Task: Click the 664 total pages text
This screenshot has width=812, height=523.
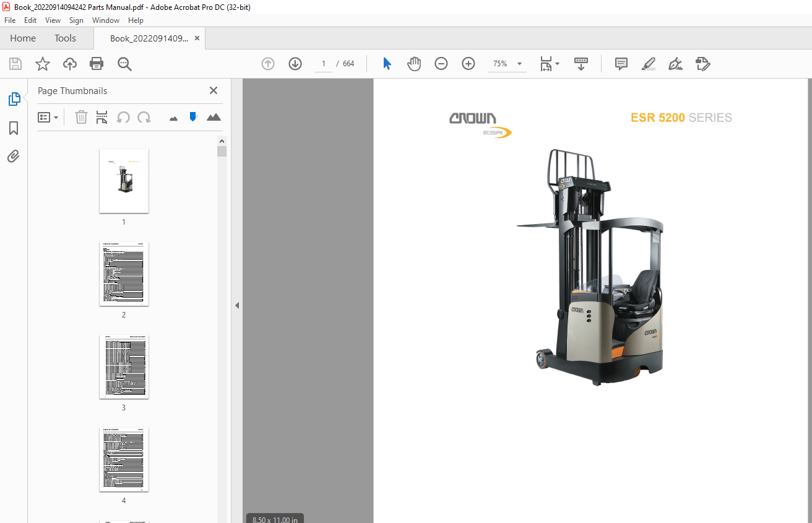Action: coord(348,64)
